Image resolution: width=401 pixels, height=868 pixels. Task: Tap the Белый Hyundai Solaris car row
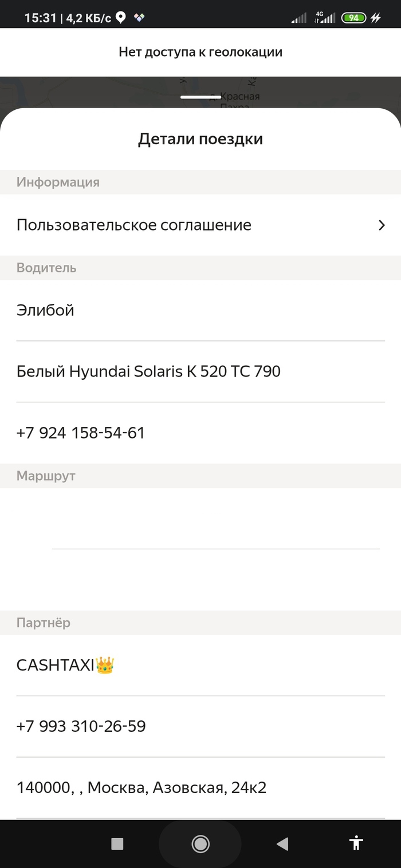(x=148, y=371)
